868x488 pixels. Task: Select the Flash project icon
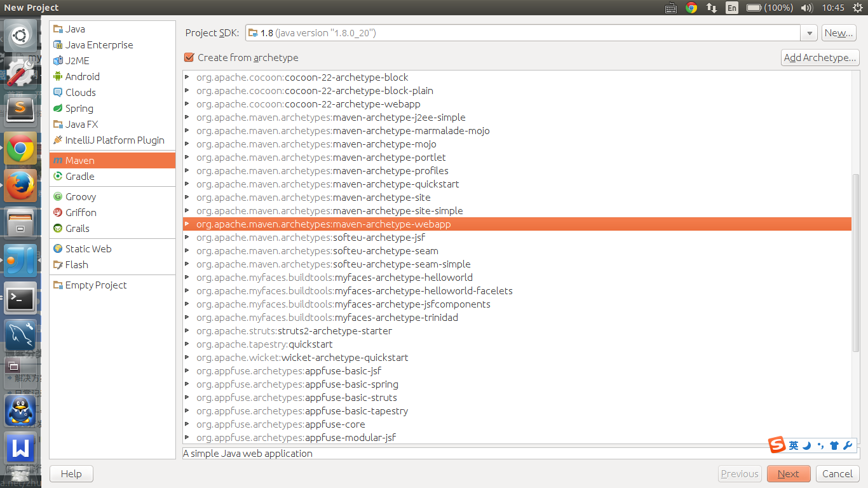point(58,265)
